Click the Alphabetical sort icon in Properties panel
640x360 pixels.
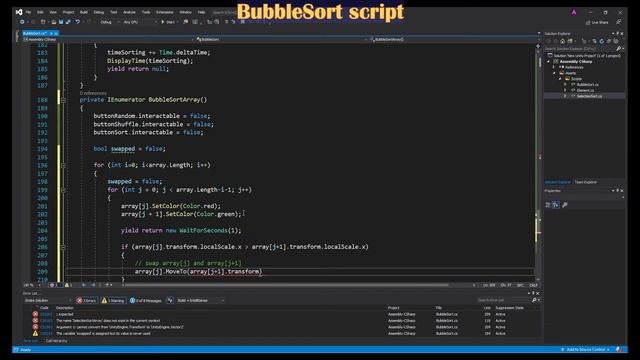(x=556, y=205)
